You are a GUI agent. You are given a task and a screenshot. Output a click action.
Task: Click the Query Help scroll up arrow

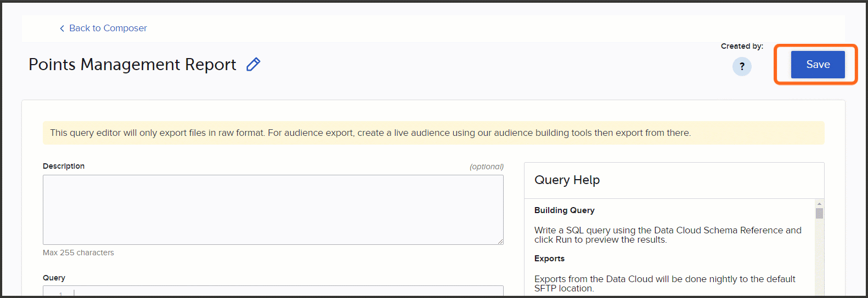click(819, 204)
